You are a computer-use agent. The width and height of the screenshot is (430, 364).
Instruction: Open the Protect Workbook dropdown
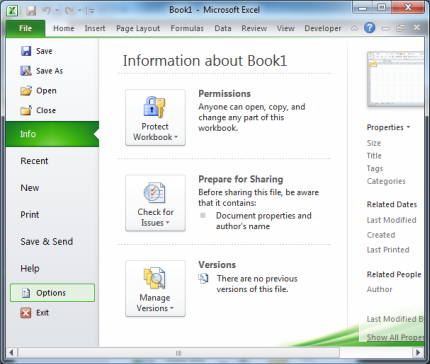pos(155,117)
